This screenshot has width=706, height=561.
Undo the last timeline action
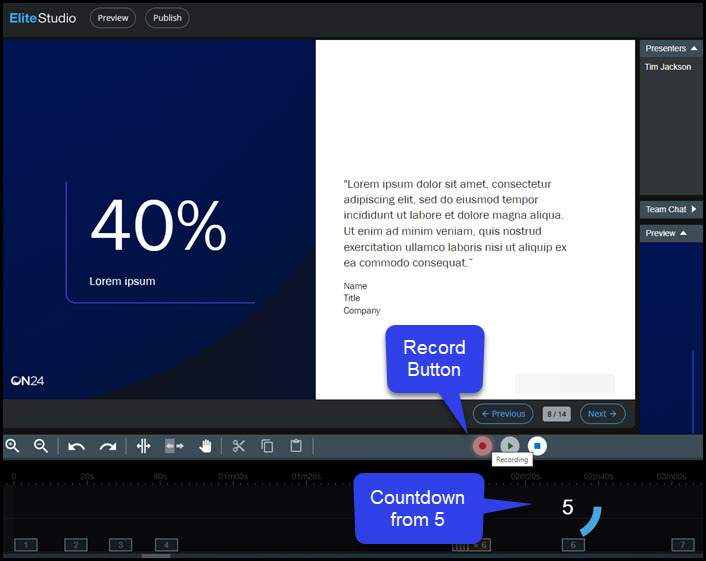click(76, 446)
